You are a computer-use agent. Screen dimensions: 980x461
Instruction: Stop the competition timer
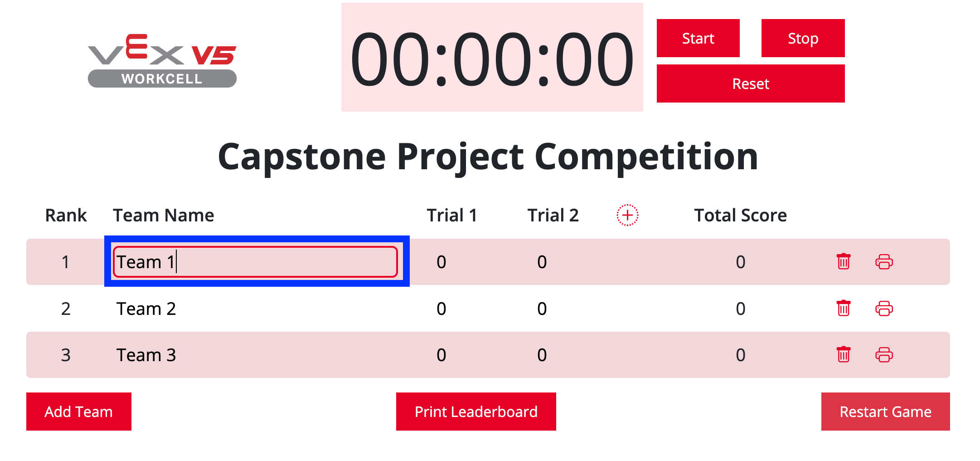(803, 38)
